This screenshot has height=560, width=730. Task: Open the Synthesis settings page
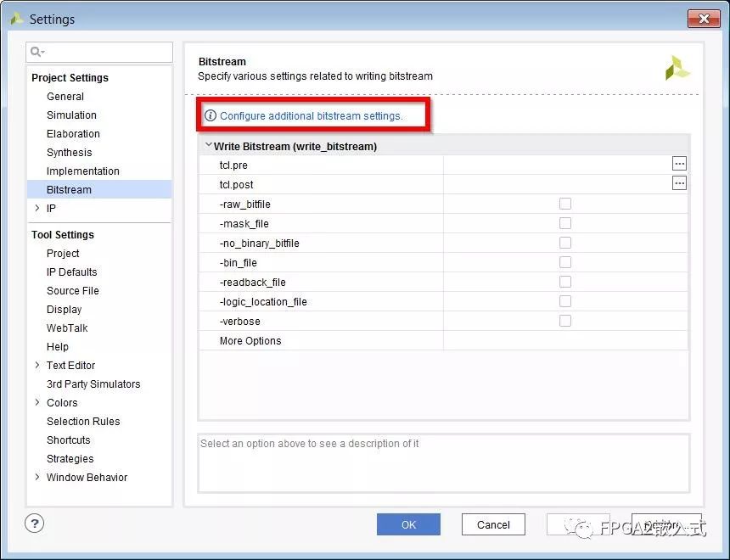tap(70, 152)
